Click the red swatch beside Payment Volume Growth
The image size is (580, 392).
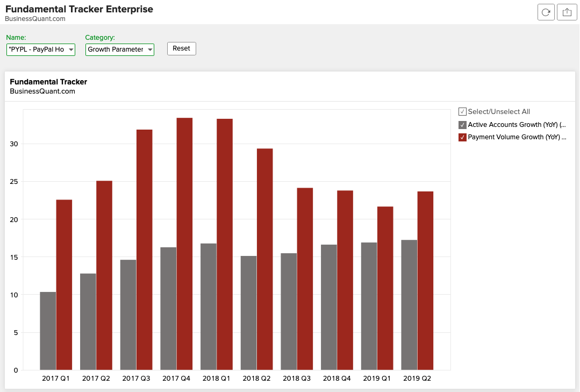tap(462, 137)
